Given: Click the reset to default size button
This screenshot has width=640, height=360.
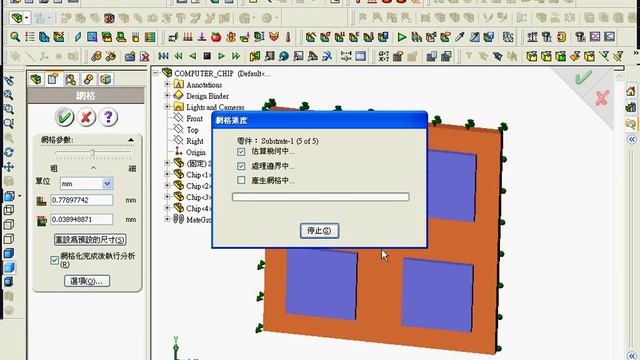Looking at the screenshot, I should click(x=90, y=240).
